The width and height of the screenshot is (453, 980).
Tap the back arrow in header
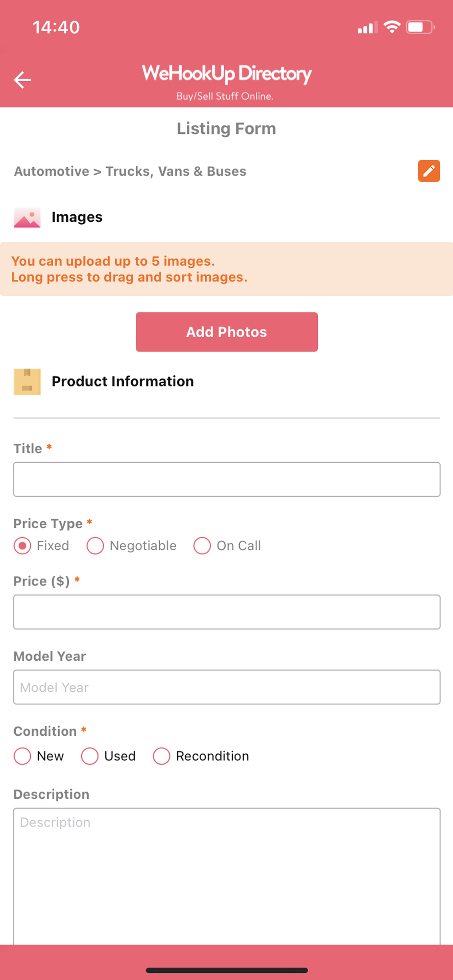[23, 80]
